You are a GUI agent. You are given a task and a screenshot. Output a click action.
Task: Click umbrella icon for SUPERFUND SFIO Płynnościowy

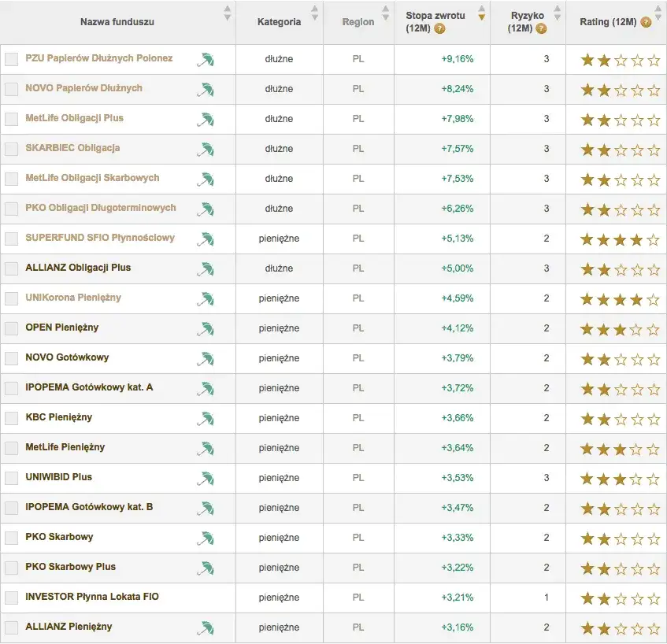[x=206, y=239]
